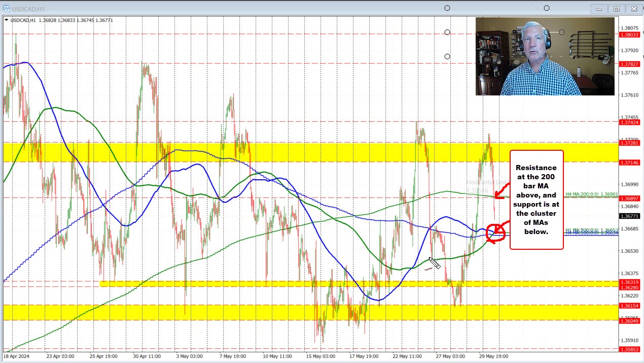Click the 1.38033 red price level label
This screenshot has width=644, height=363.
tap(630, 35)
